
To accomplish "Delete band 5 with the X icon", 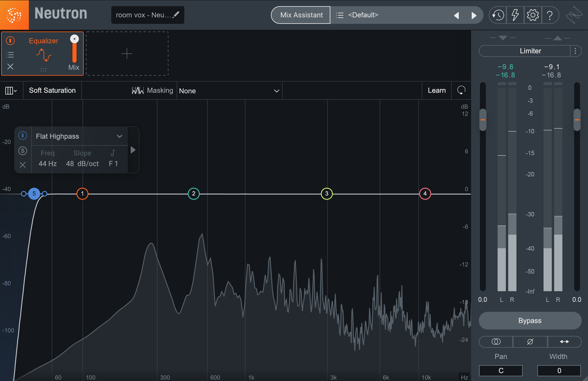I will (x=23, y=165).
